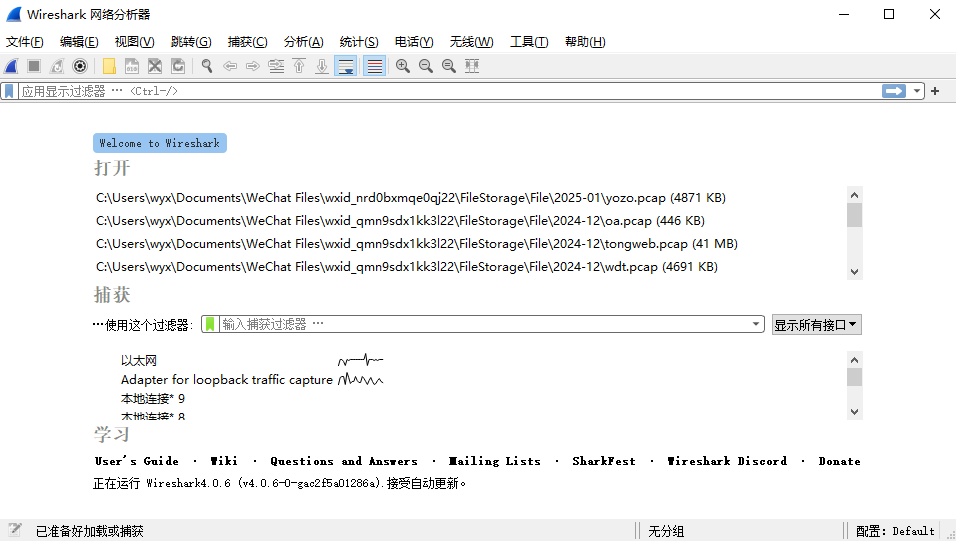956x541 pixels.
Task: Click interface list scrollbar down arrow
Action: (x=854, y=412)
